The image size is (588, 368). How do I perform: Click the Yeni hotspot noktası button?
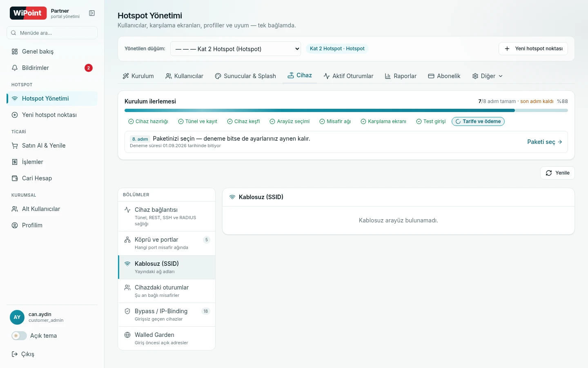tap(533, 49)
